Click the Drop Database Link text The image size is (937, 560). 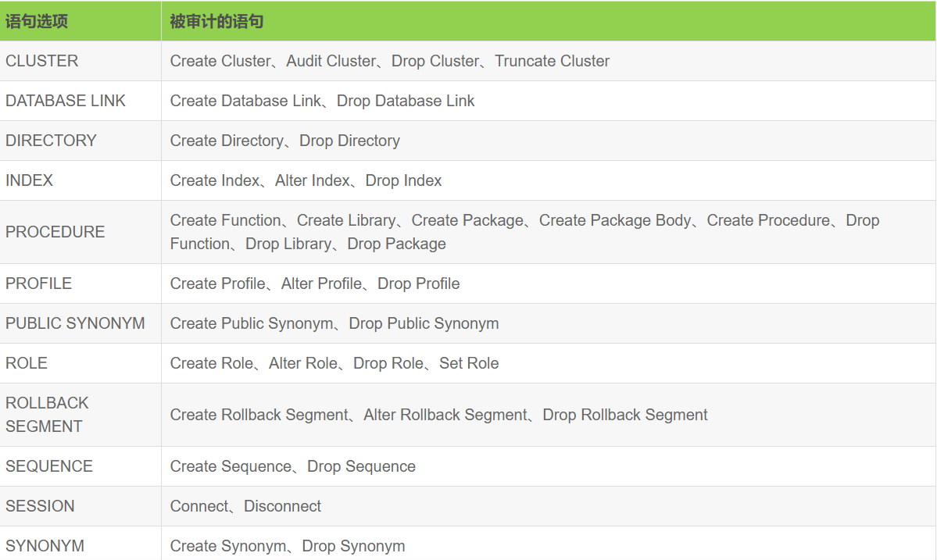(x=406, y=101)
